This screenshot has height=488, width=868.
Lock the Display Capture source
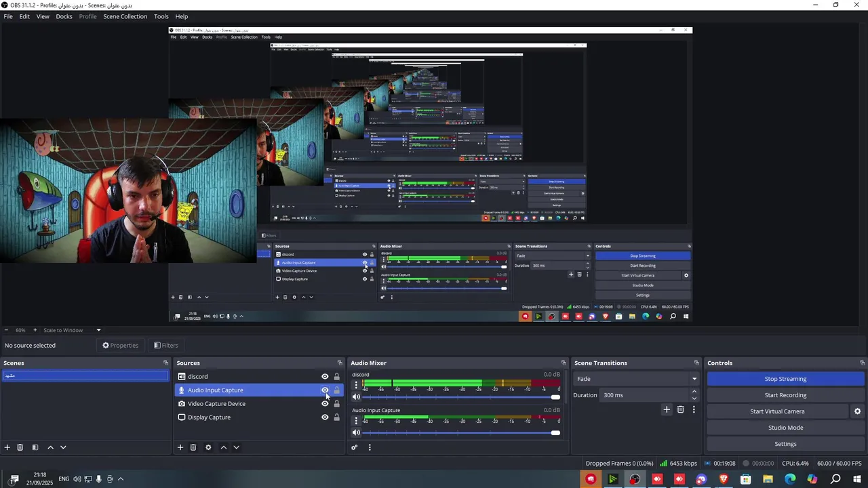[x=336, y=418]
